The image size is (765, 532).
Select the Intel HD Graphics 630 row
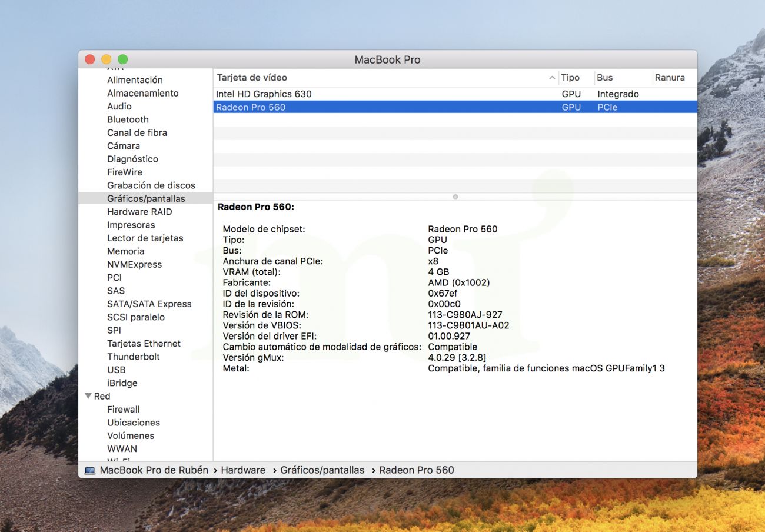pyautogui.click(x=455, y=94)
